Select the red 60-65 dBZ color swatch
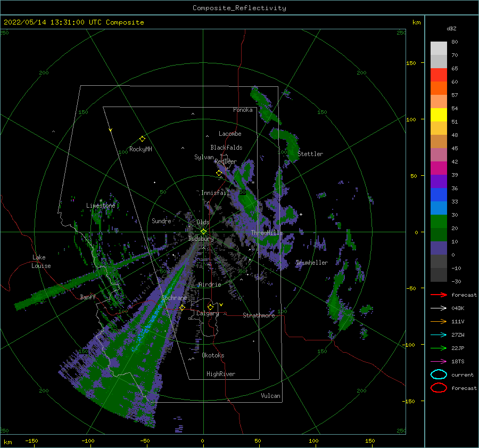This screenshot has height=448, width=479. pos(439,75)
